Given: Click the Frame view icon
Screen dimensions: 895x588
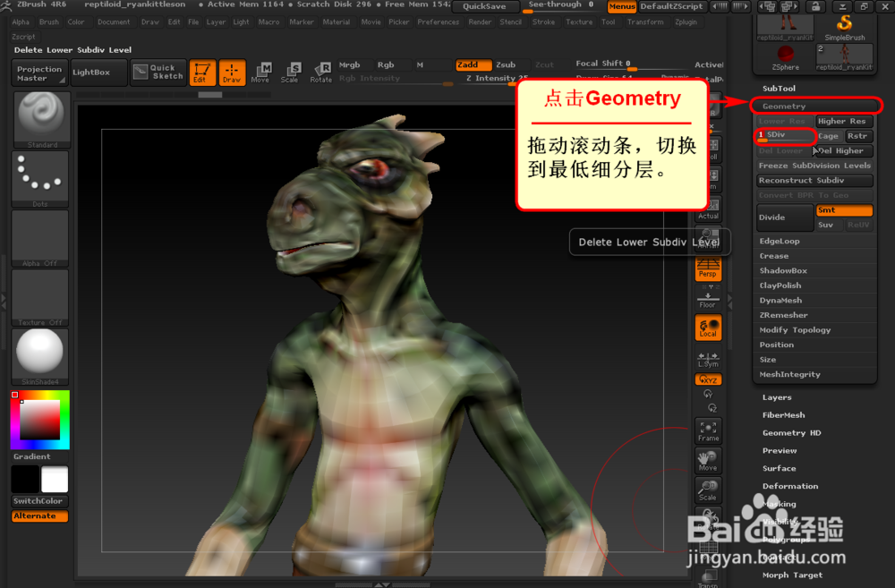Looking at the screenshot, I should tap(708, 431).
